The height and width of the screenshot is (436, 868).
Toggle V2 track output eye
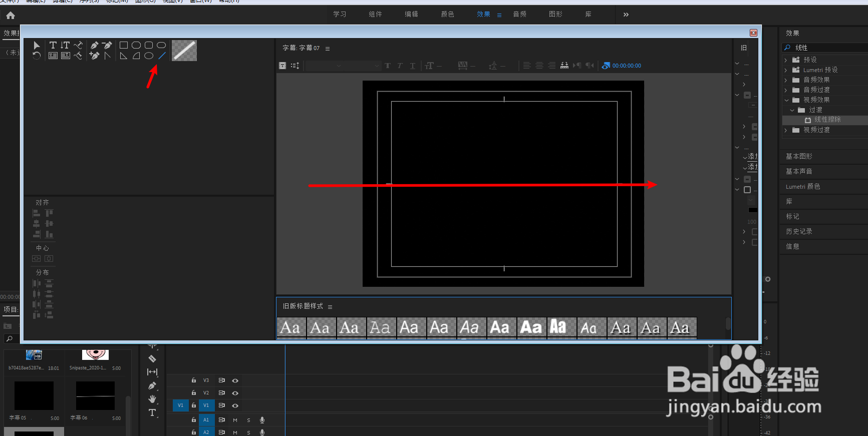click(235, 393)
